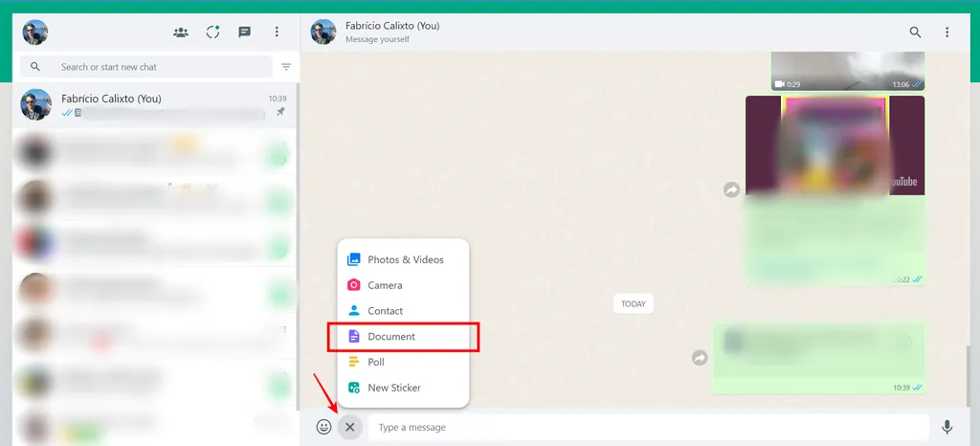Choose New Sticker from attachment menu
Viewport: 980px width, 446px height.
coord(403,388)
